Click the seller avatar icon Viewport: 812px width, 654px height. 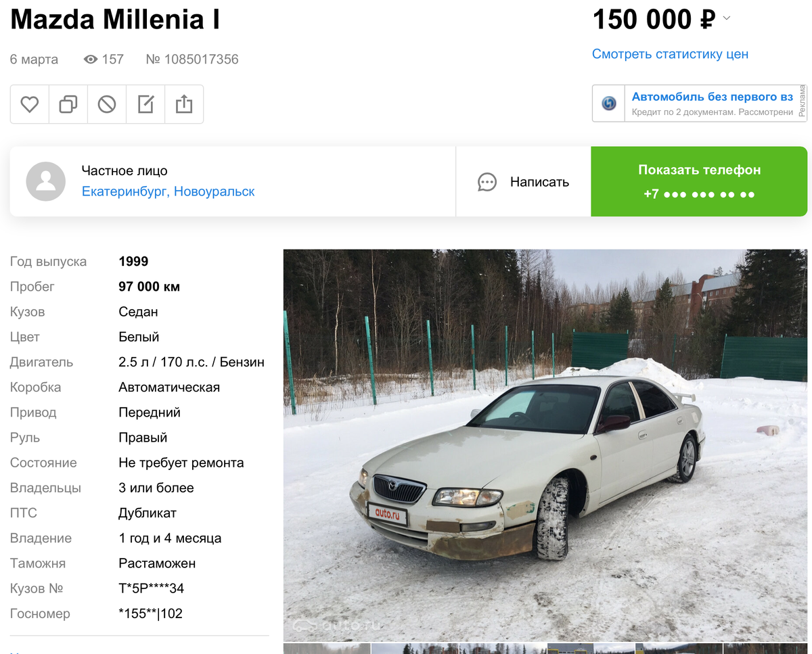point(45,181)
